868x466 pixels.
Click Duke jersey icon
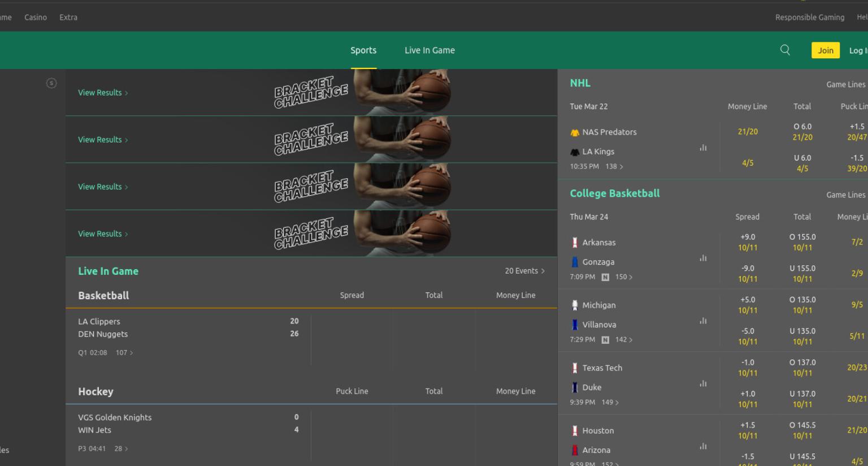point(575,387)
